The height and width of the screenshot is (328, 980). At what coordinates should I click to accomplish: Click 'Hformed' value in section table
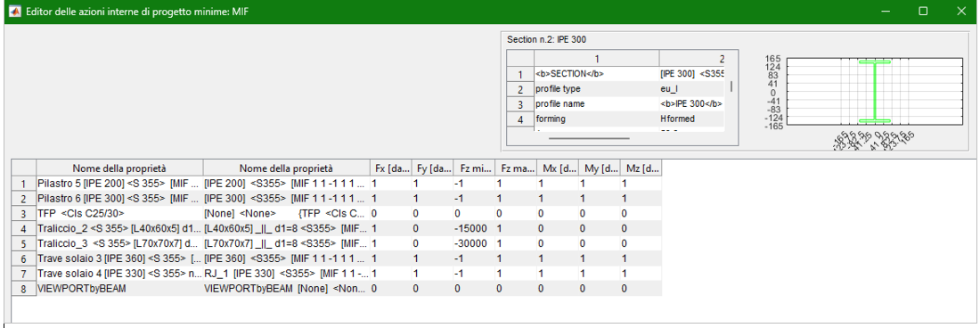tap(692, 118)
